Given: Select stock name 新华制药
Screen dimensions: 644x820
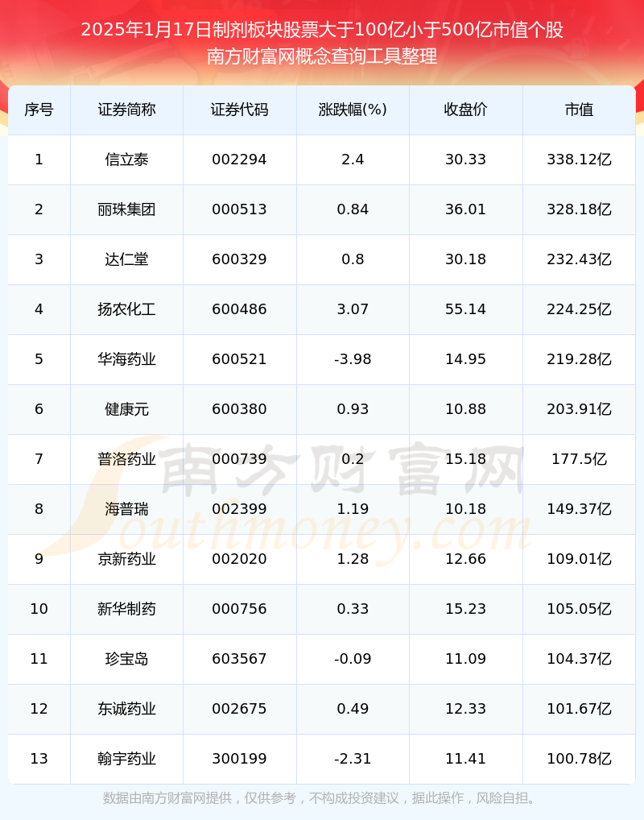Looking at the screenshot, I should pyautogui.click(x=126, y=609).
